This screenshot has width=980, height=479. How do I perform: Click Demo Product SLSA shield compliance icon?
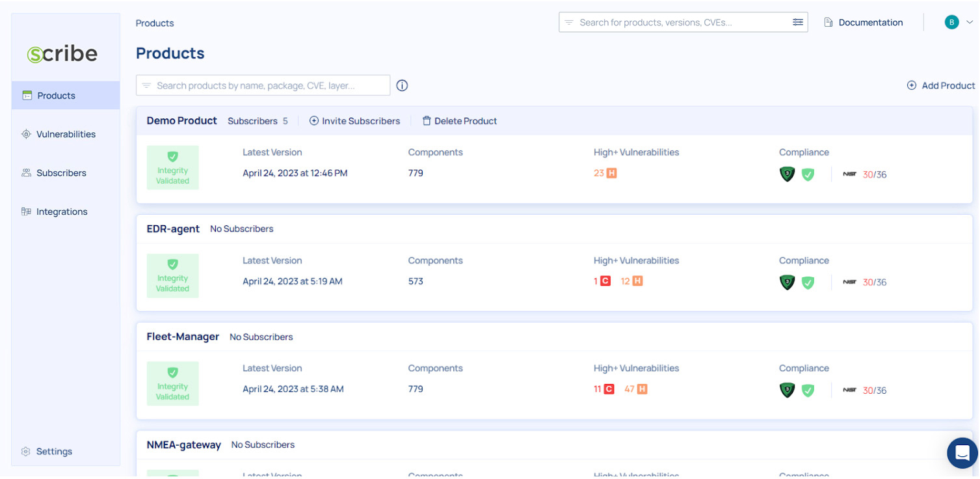pos(788,174)
